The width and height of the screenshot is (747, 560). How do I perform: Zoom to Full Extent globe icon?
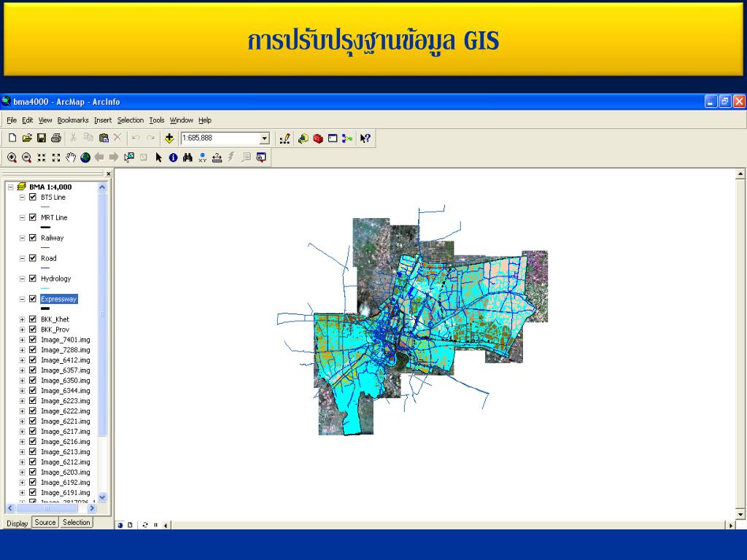click(85, 157)
